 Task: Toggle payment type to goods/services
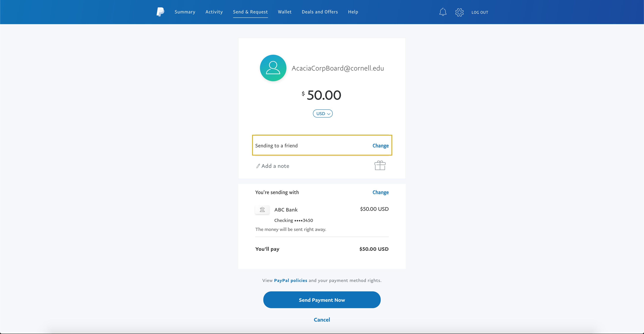coord(380,145)
